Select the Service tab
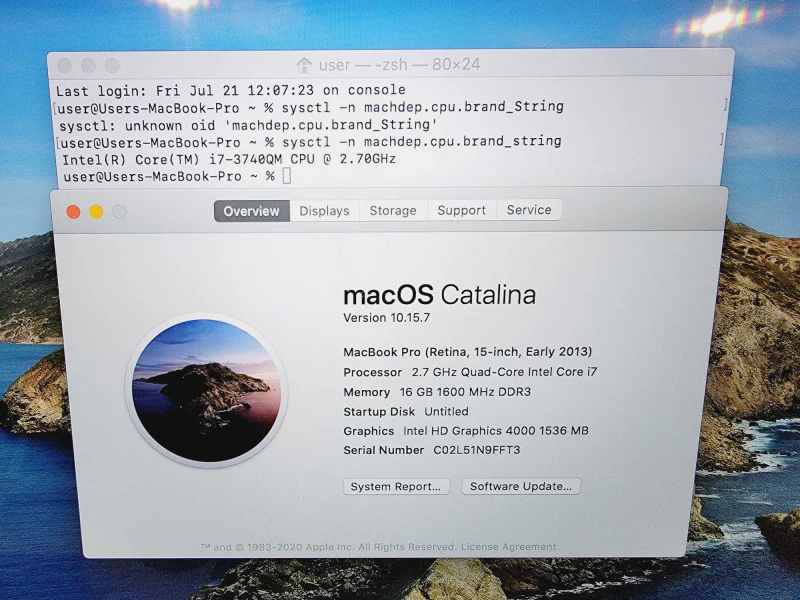Viewport: 800px width, 600px height. [x=529, y=210]
